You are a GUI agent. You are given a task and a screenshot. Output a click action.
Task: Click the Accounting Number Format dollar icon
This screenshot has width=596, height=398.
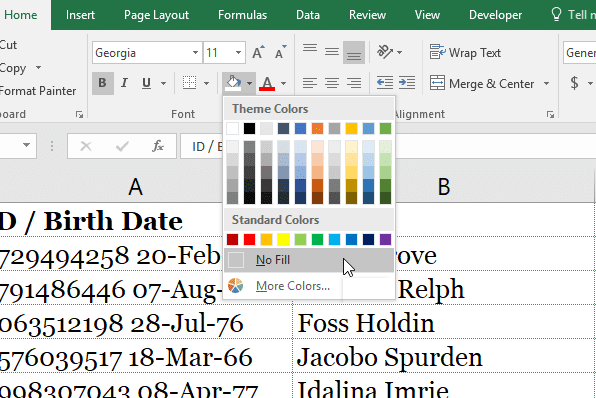(x=575, y=82)
